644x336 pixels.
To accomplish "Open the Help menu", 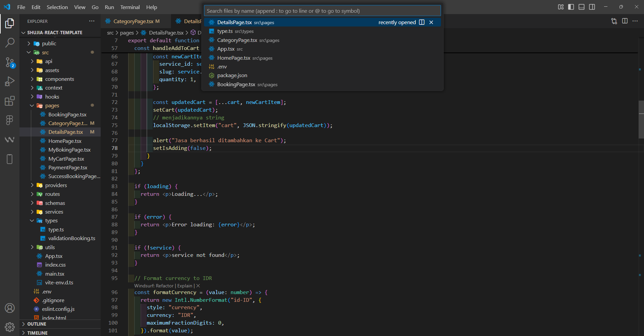I will click(x=151, y=7).
